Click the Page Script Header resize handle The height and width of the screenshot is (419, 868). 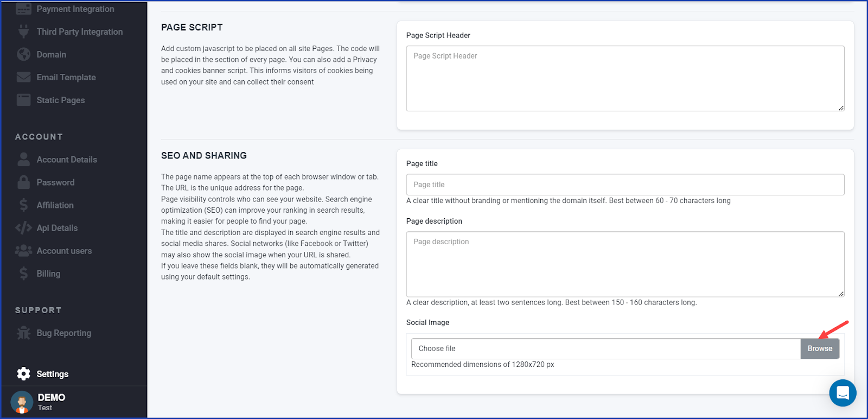(841, 108)
